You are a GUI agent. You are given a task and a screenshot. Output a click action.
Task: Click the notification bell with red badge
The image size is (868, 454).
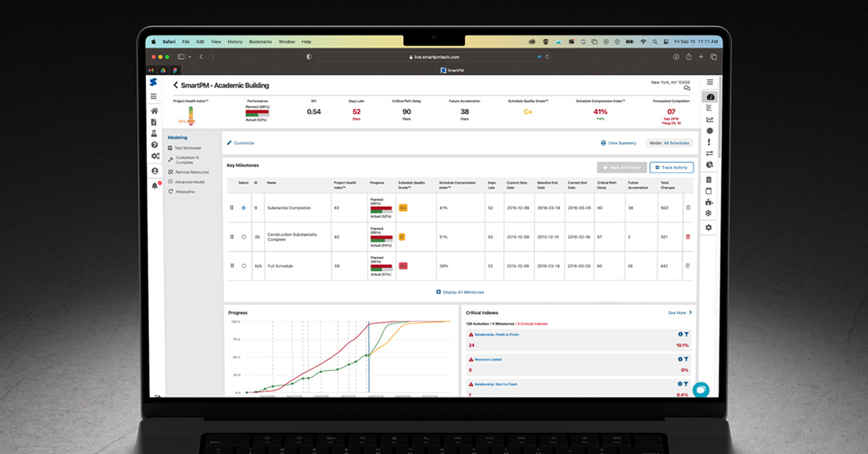[155, 184]
